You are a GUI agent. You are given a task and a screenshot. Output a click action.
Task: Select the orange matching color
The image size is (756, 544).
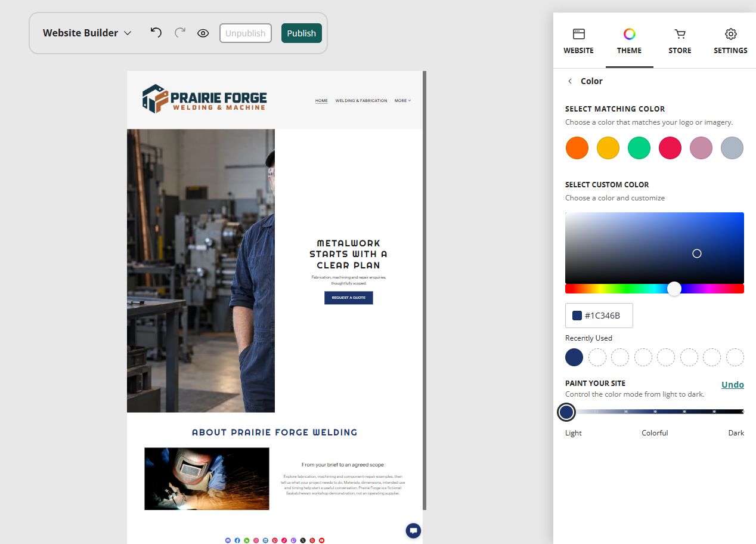pyautogui.click(x=577, y=148)
